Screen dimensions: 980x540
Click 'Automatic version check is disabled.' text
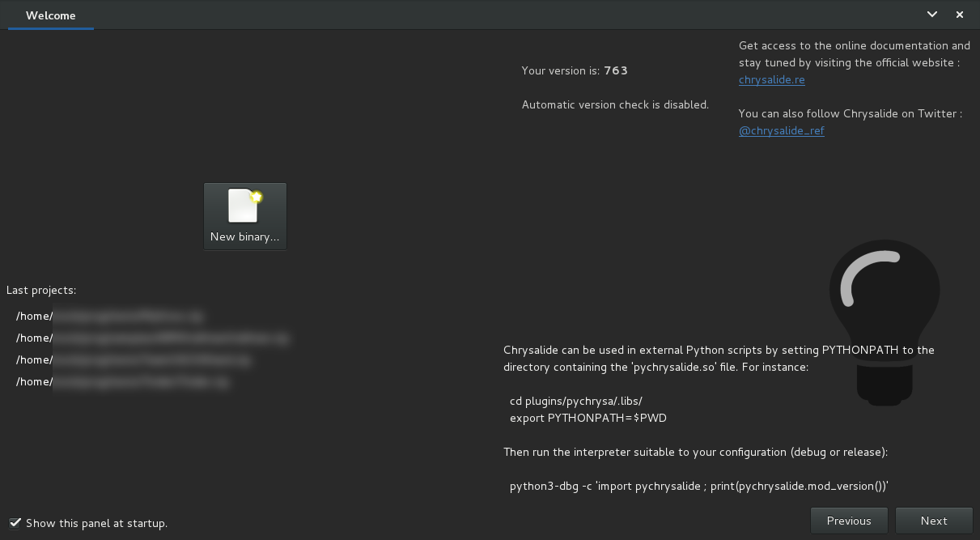(615, 104)
